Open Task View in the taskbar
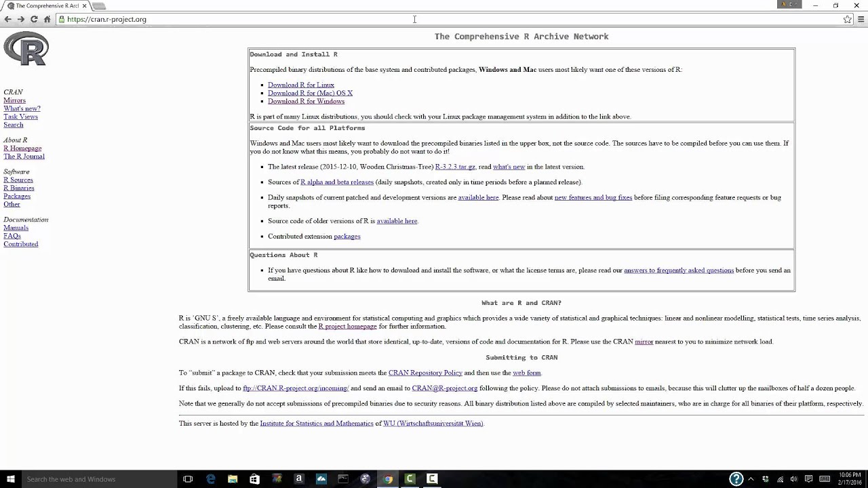This screenshot has width=868, height=488. coord(188,479)
